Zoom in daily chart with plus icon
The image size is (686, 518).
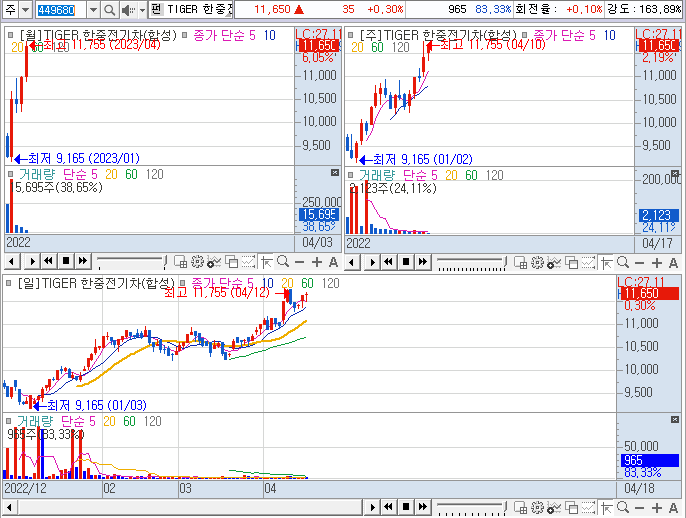click(x=656, y=508)
